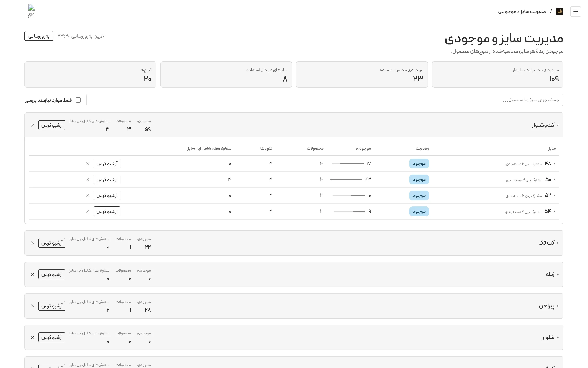588x368 pixels.
Task: Open the hamburger menu icon
Action: click(x=576, y=11)
